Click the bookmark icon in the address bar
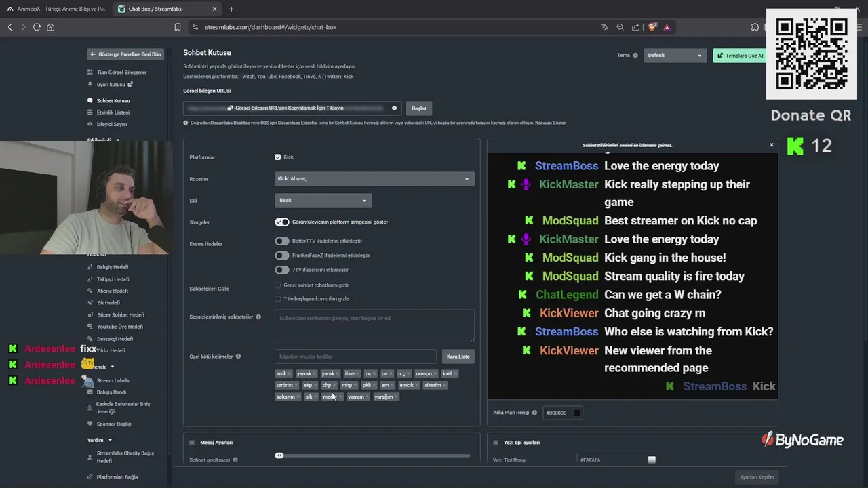The width and height of the screenshot is (868, 488). (x=178, y=27)
